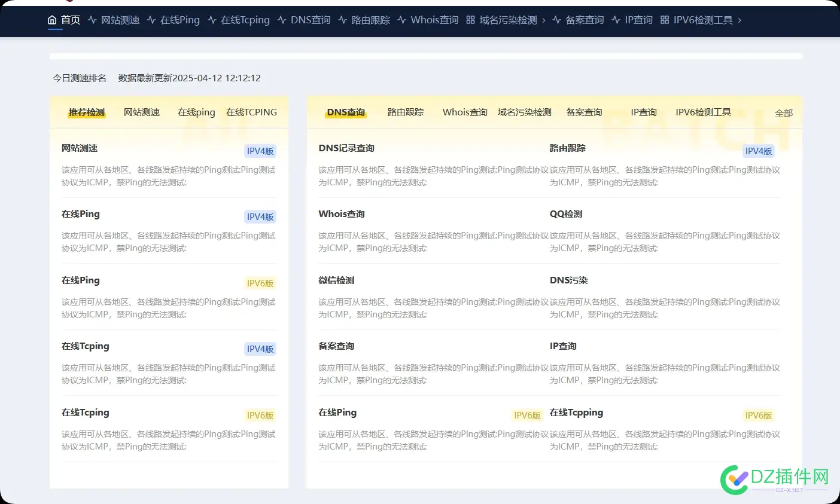Open the 微信检测 tool entry
Screen dimensions: 840x504
pos(336,280)
